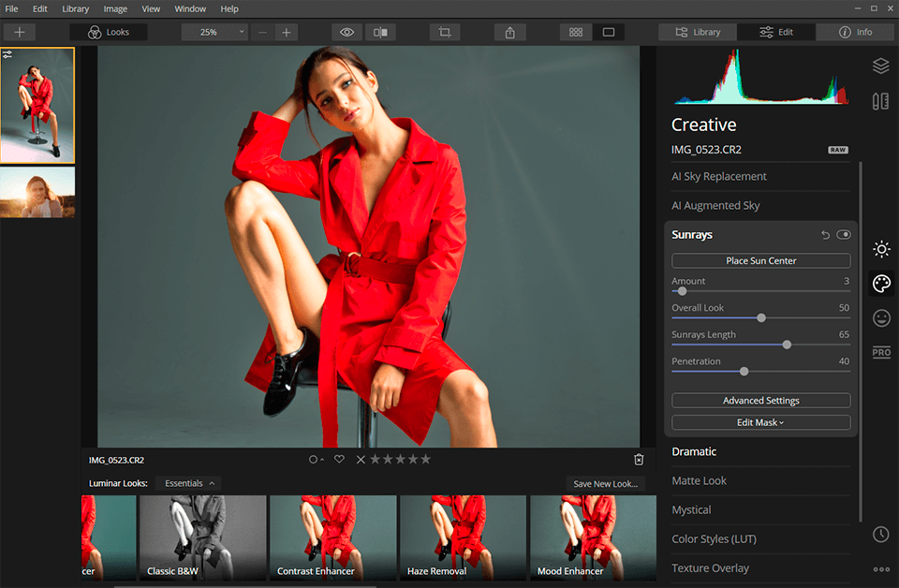The height and width of the screenshot is (588, 899).
Task: Select the Creative palette icon
Action: click(880, 283)
